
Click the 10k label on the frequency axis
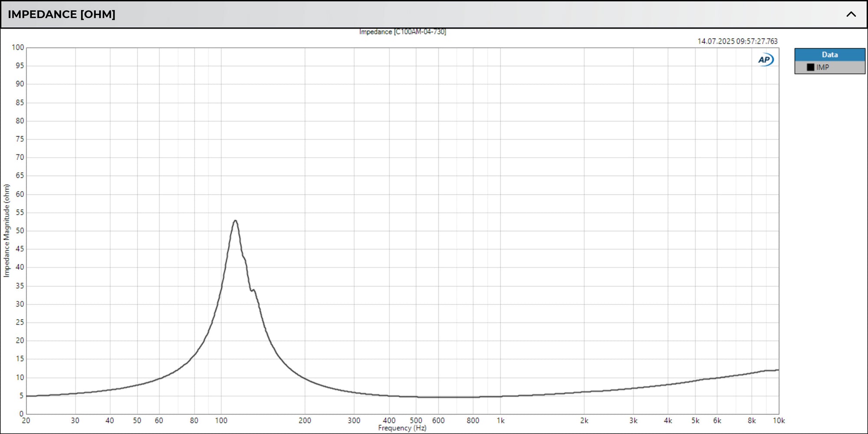coord(779,421)
